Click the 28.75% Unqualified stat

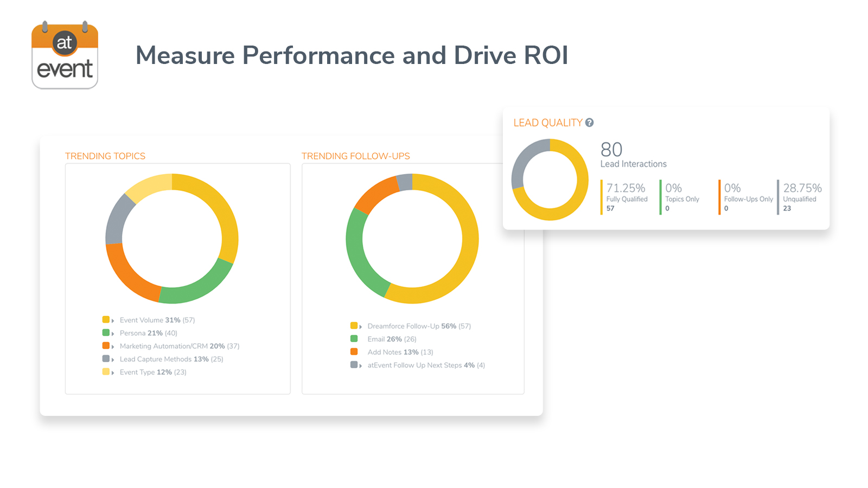pyautogui.click(x=802, y=196)
